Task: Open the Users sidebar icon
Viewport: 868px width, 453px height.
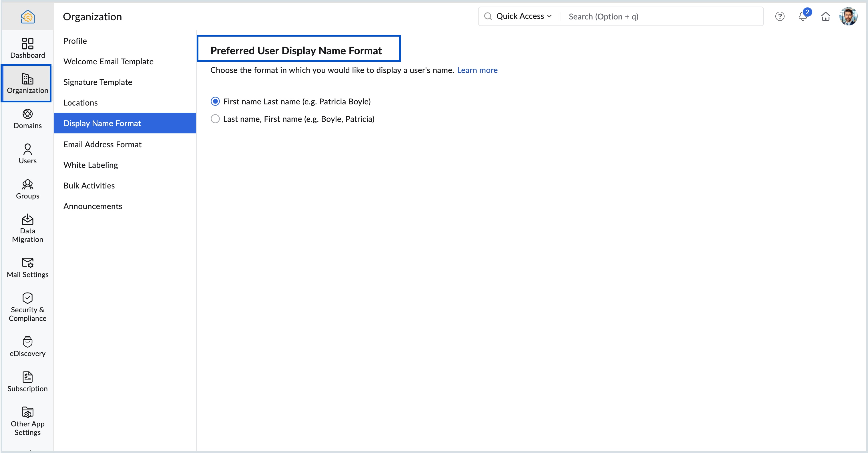Action: coord(27,154)
